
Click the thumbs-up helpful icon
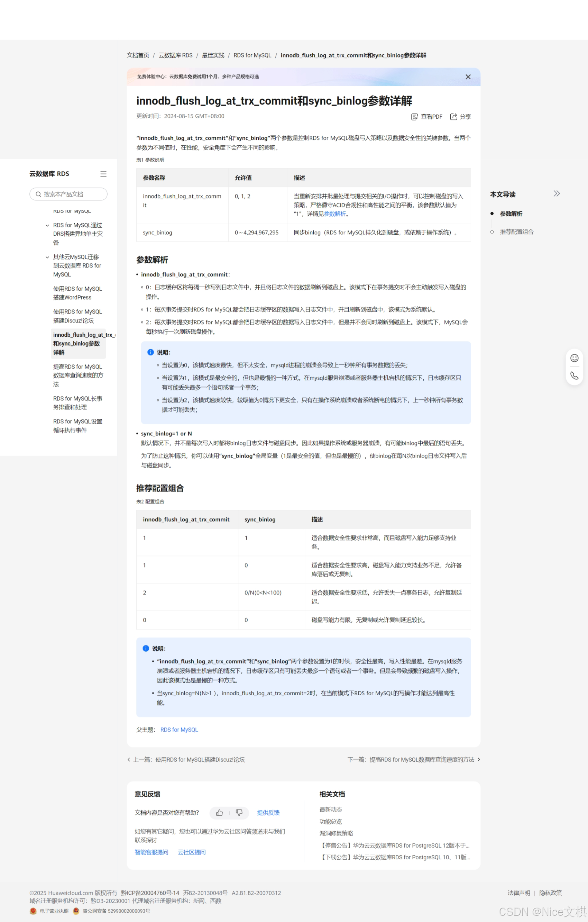pyautogui.click(x=220, y=813)
